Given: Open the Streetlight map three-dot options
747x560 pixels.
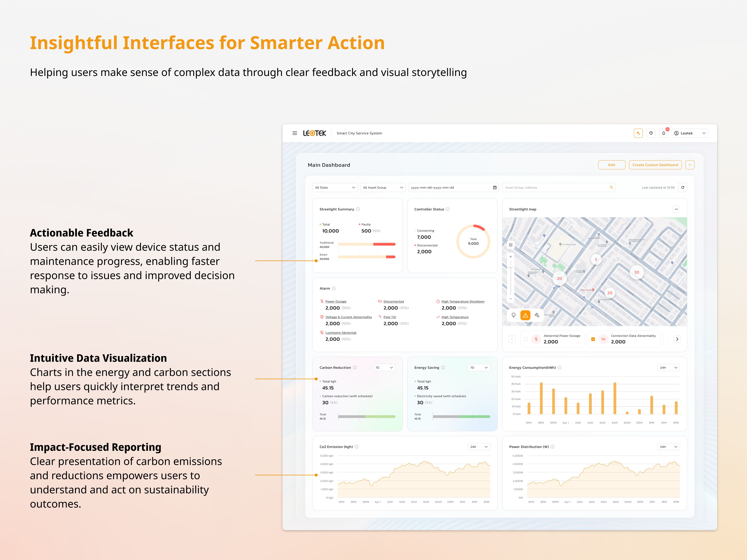Looking at the screenshot, I should (x=676, y=209).
